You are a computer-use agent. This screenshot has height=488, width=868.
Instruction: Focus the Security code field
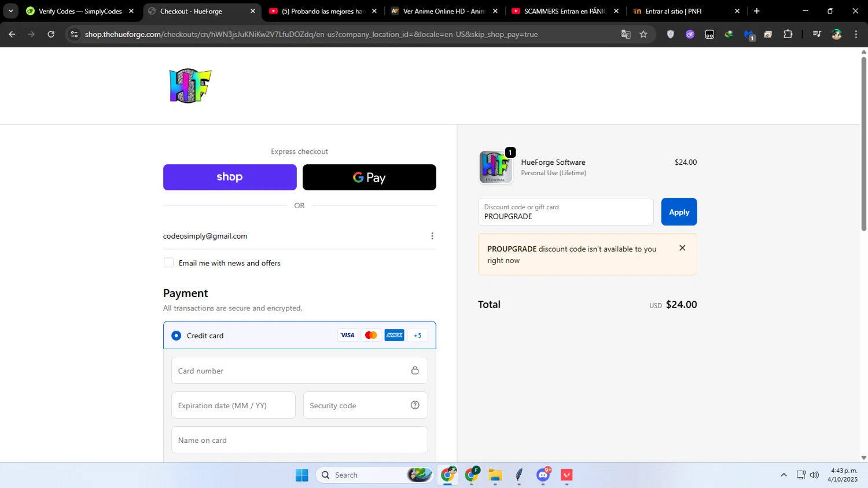(365, 405)
